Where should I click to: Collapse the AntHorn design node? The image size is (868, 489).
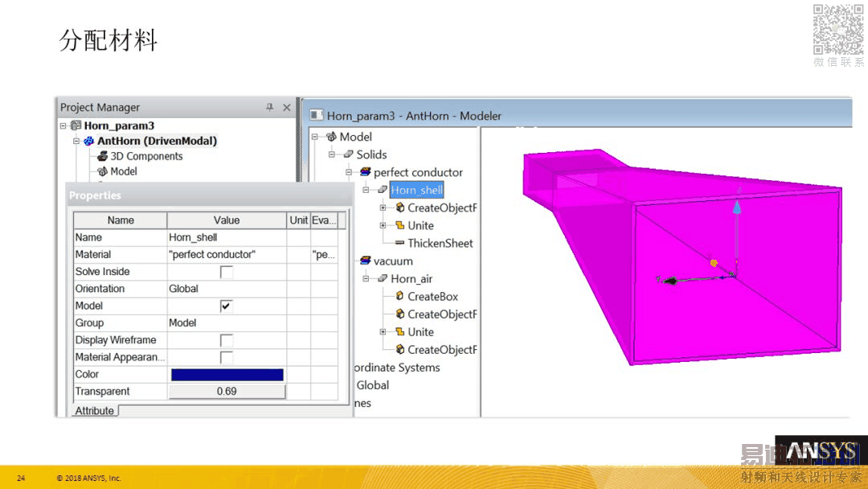[x=76, y=142]
